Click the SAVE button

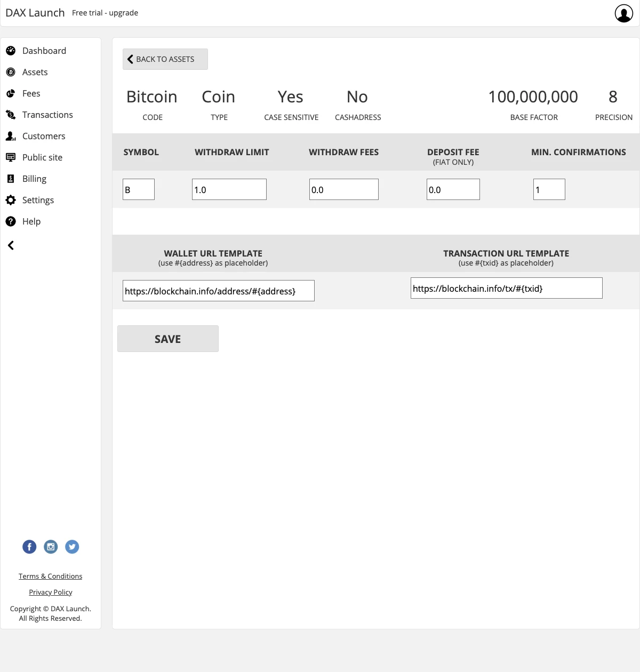click(x=168, y=339)
